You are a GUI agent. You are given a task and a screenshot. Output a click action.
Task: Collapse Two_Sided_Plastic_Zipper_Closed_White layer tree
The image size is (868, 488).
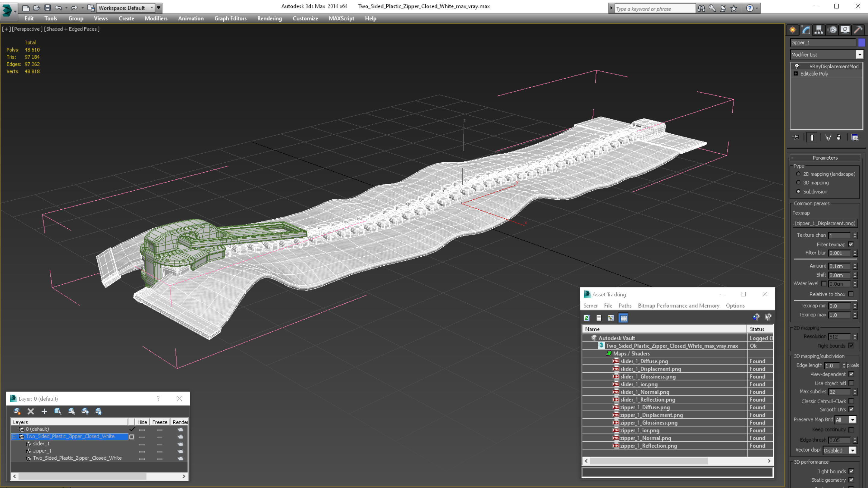pos(14,436)
